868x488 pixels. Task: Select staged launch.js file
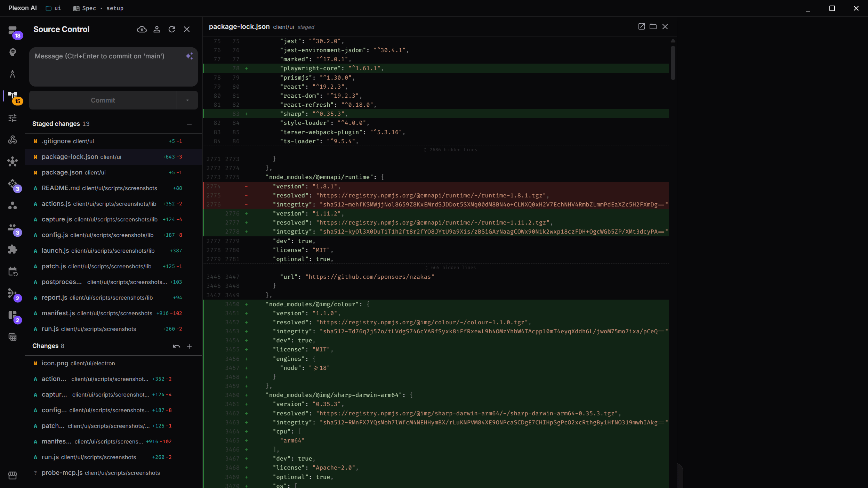[x=113, y=251]
